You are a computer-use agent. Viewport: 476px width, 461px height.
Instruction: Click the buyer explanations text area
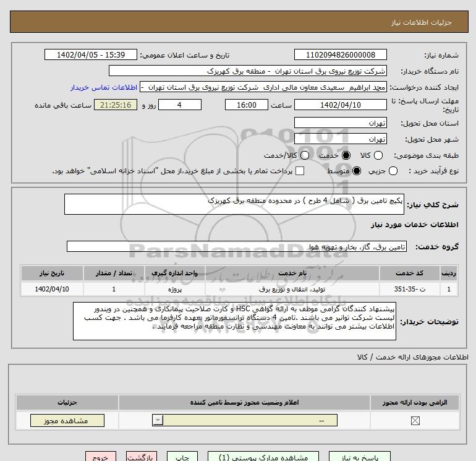click(x=234, y=321)
